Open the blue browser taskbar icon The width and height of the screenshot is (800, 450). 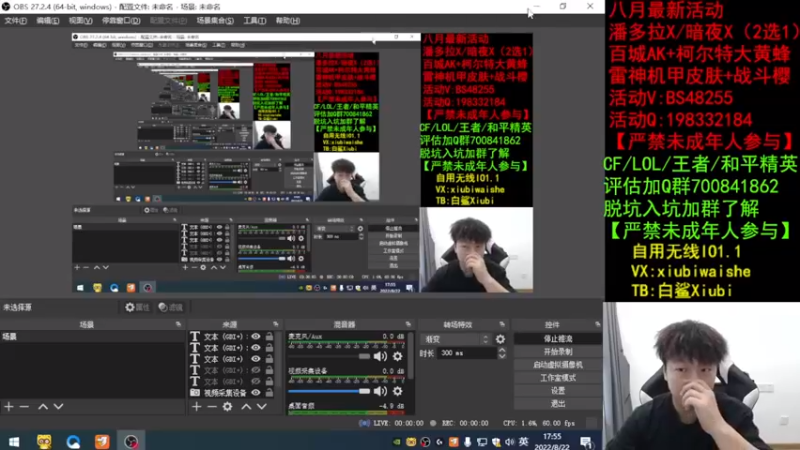(x=73, y=442)
